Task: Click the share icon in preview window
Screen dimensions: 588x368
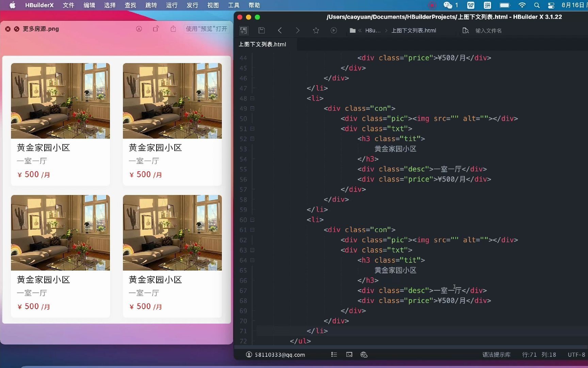Action: (x=173, y=29)
